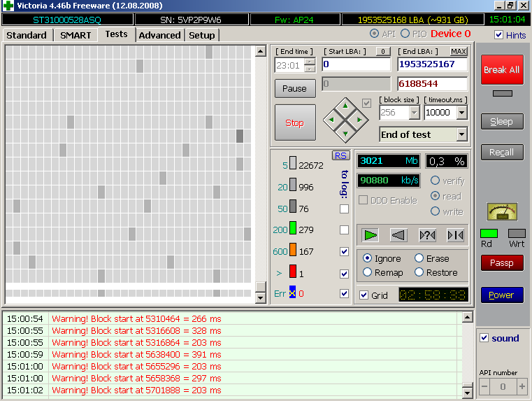532x401 pixels.
Task: Disable the Grid checkbox
Action: 364,295
